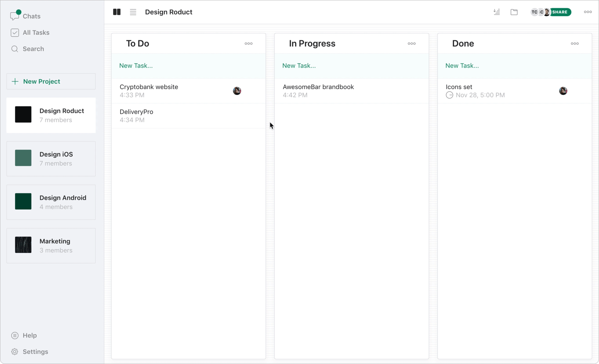Click the Search label in sidebar
The width and height of the screenshot is (599, 364).
(x=33, y=49)
